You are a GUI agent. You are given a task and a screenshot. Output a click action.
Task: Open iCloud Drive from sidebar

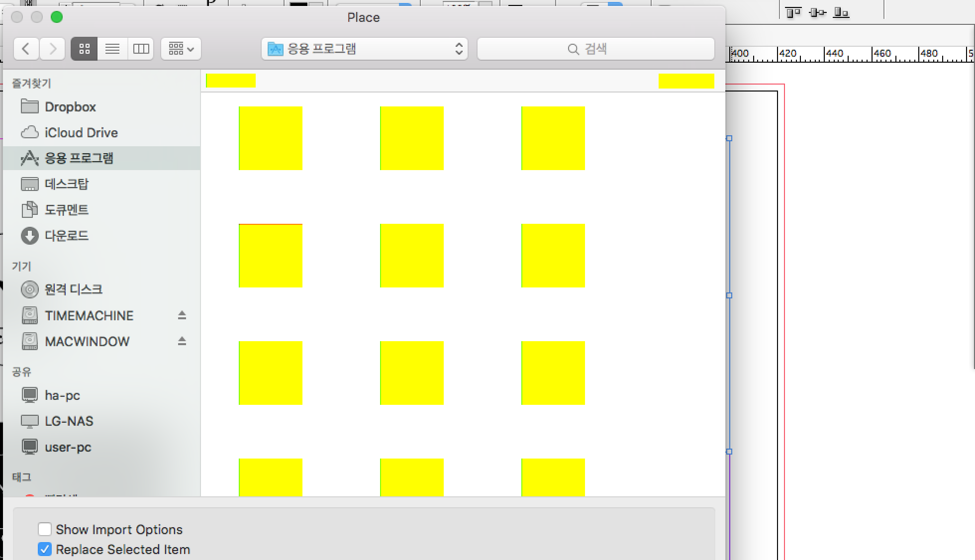point(81,133)
